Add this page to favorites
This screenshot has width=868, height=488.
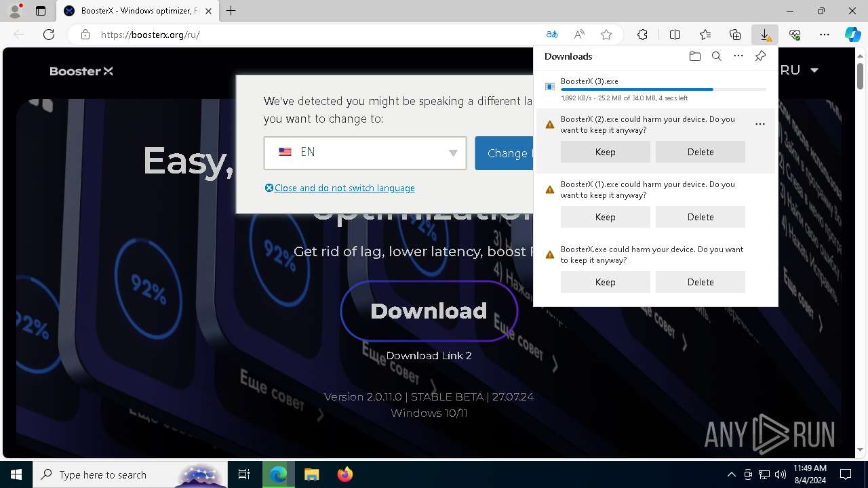pyautogui.click(x=606, y=35)
